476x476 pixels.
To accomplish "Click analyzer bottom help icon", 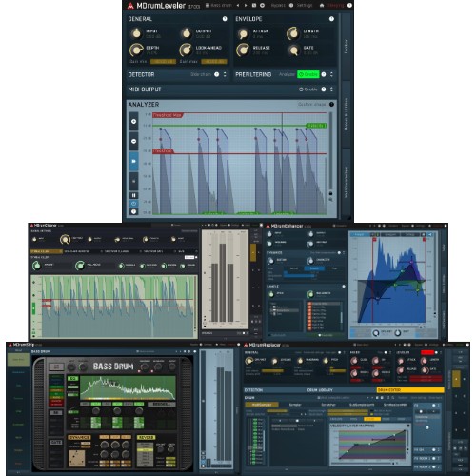I will (x=134, y=211).
